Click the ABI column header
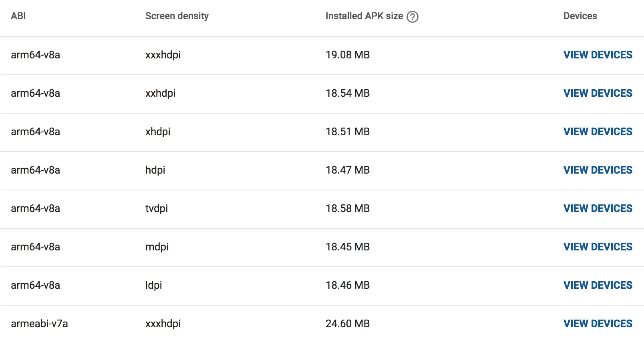The width and height of the screenshot is (644, 340). [18, 16]
